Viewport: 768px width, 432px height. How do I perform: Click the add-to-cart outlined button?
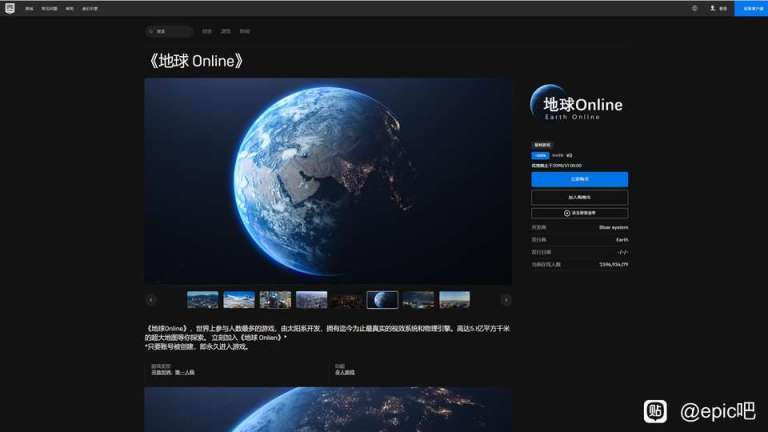(x=579, y=197)
